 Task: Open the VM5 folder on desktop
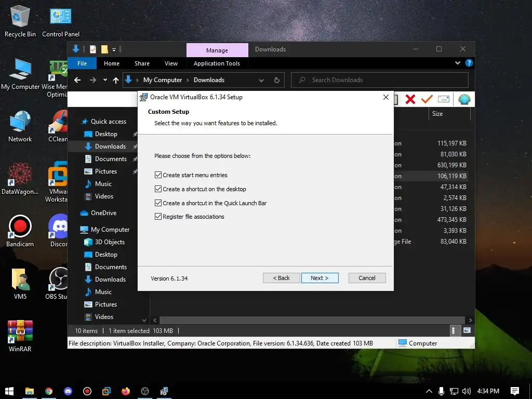20,284
